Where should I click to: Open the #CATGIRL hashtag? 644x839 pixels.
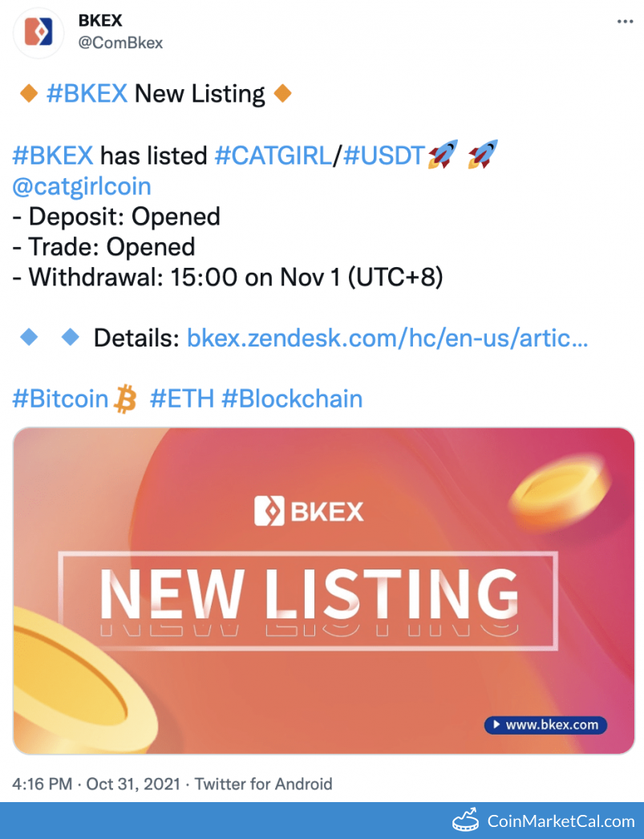pos(274,155)
